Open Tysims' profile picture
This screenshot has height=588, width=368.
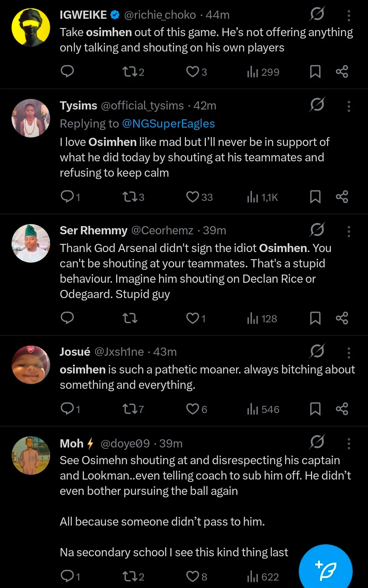click(x=31, y=118)
